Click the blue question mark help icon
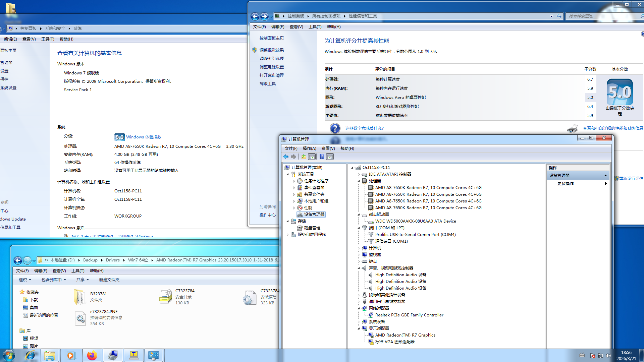Viewport: 644px width, 362px height. [335, 128]
